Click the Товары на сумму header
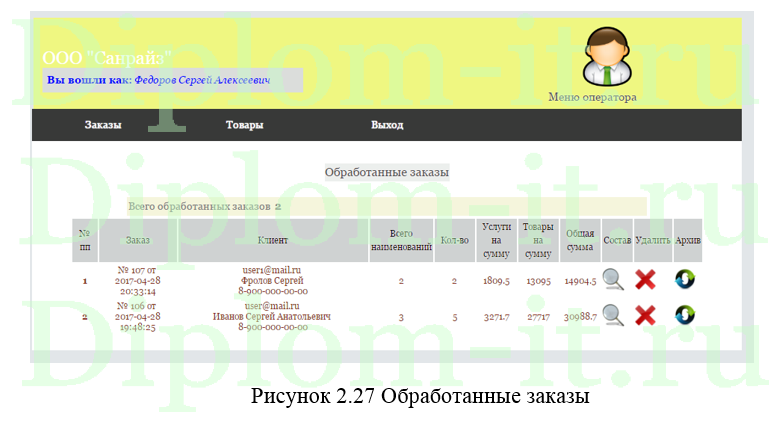Screen dimensions: 769x426 (538, 240)
